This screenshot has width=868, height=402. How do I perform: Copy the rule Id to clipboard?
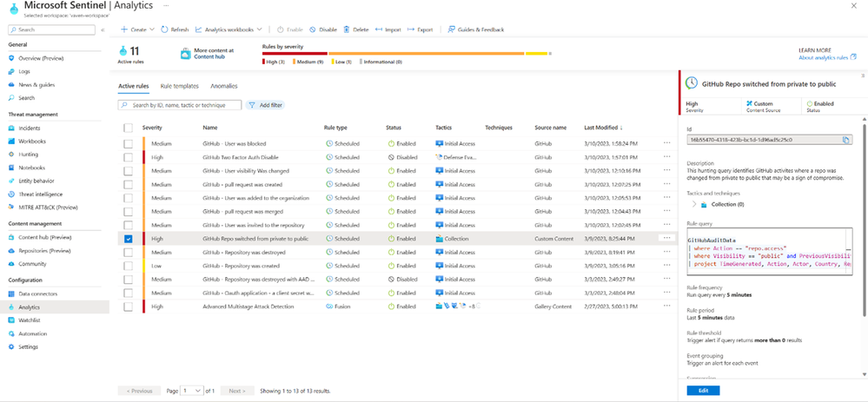click(846, 140)
